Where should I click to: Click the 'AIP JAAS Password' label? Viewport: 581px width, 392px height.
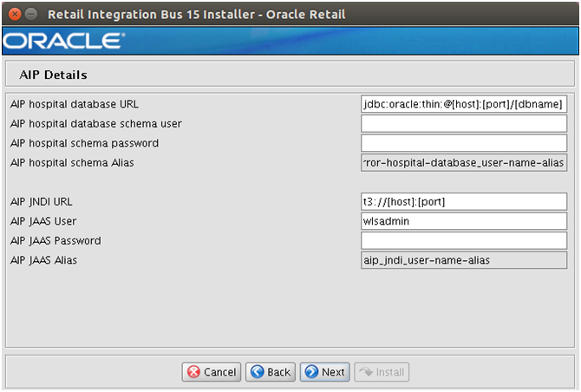pos(55,241)
